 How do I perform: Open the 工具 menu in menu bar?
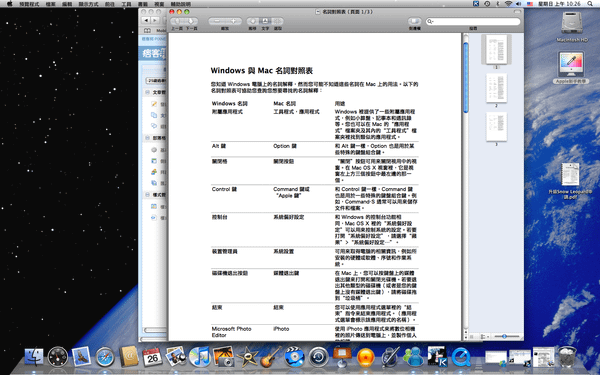point(126,4)
